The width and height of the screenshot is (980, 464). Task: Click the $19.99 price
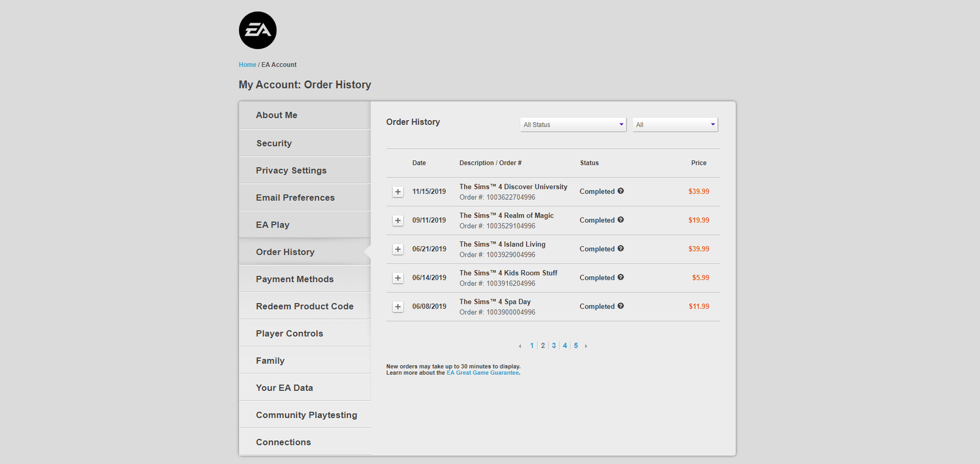click(699, 220)
